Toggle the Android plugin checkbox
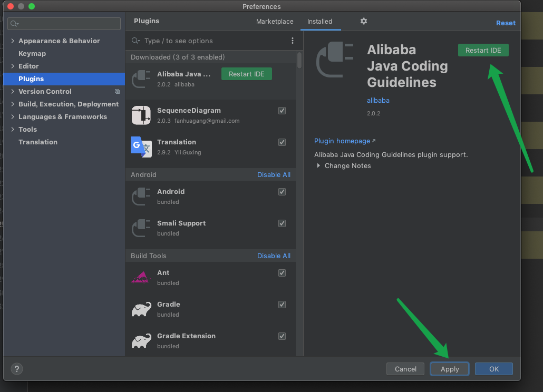The width and height of the screenshot is (543, 392). tap(282, 192)
